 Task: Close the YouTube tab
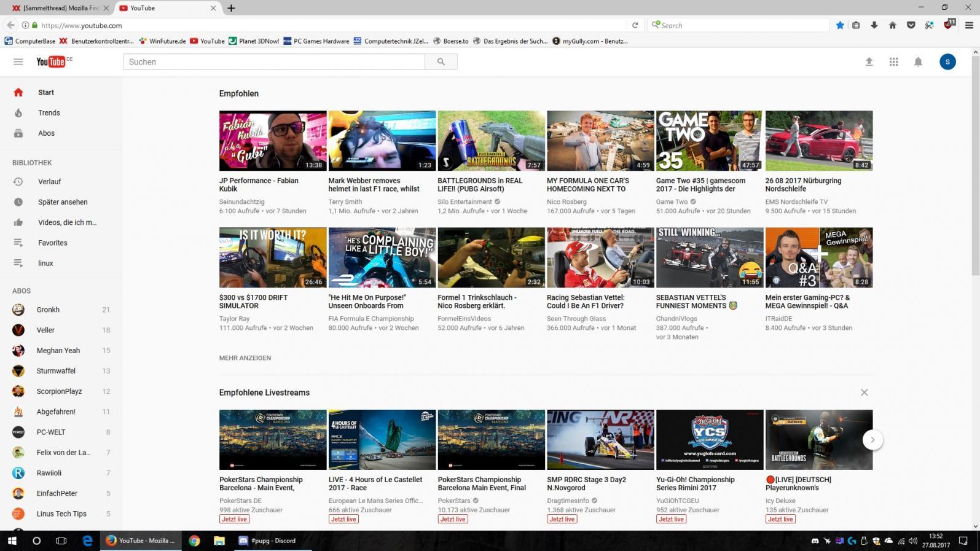pyautogui.click(x=213, y=8)
